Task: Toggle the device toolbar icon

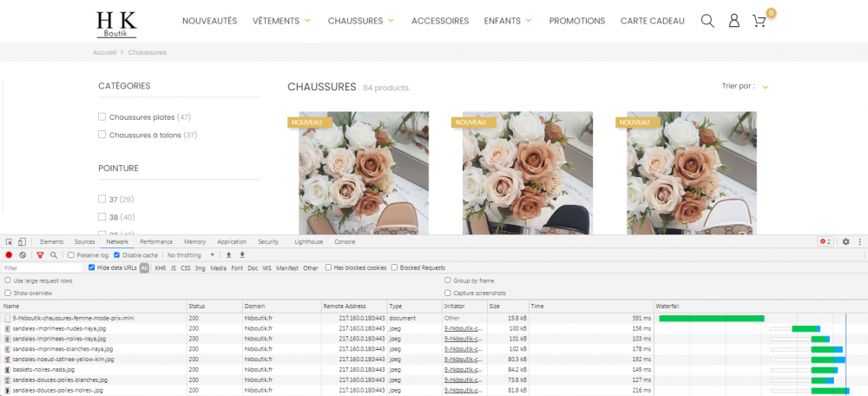Action: pos(23,241)
